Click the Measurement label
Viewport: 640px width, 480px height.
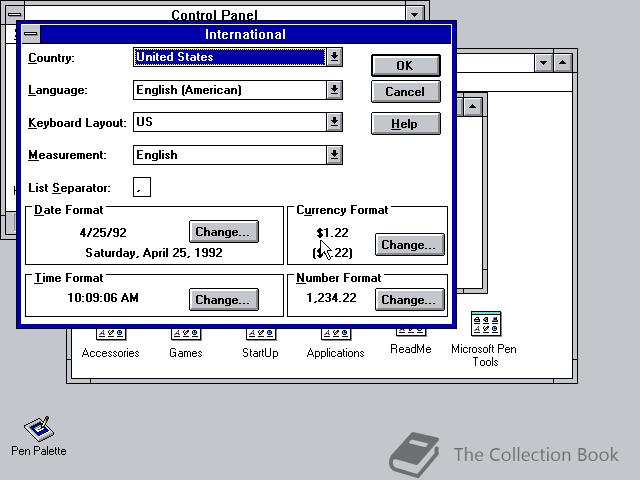[x=67, y=155]
